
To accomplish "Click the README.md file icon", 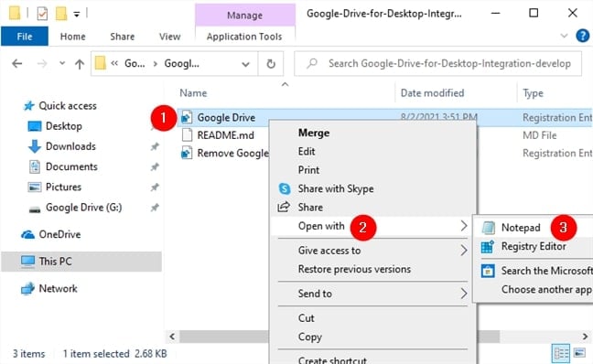I will (187, 135).
